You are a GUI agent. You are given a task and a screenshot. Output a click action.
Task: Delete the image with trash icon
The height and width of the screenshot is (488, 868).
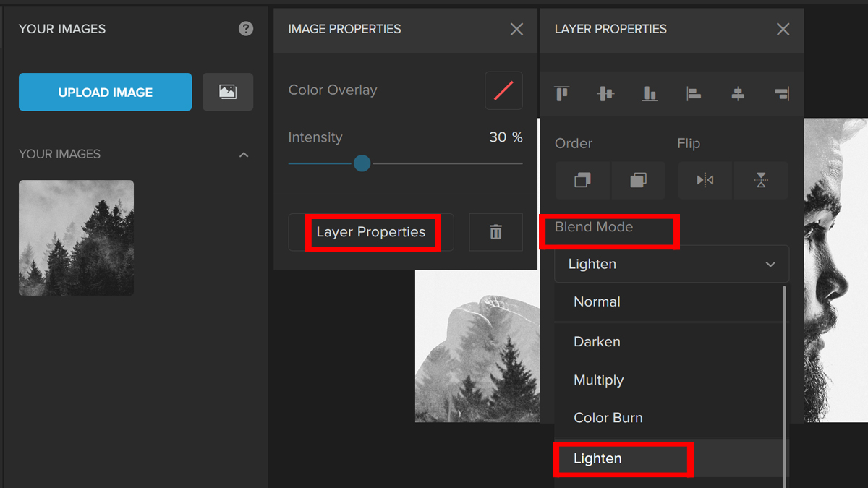pos(495,232)
